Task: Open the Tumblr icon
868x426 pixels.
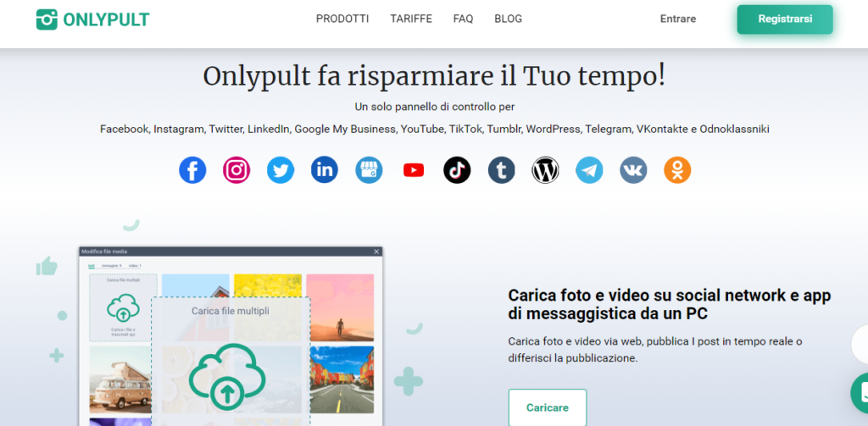Action: (x=502, y=170)
